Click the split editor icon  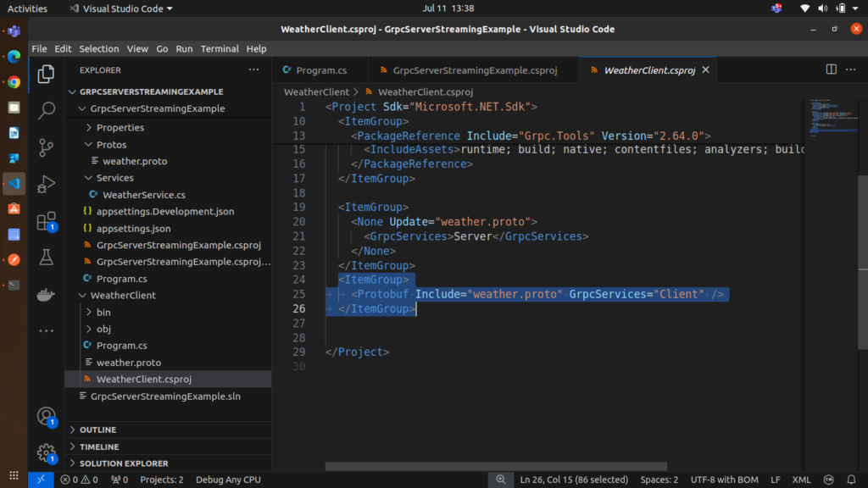pos(832,69)
